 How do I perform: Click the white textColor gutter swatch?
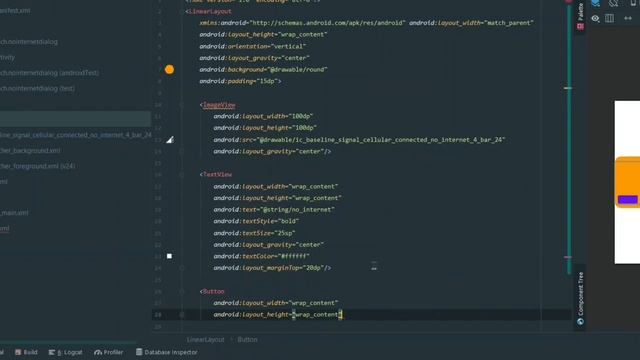pos(169,256)
